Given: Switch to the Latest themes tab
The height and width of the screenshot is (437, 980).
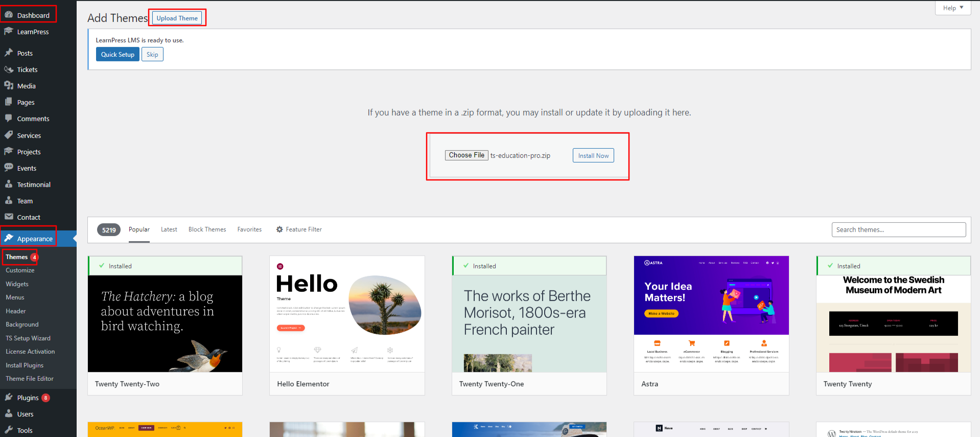Looking at the screenshot, I should pos(169,229).
